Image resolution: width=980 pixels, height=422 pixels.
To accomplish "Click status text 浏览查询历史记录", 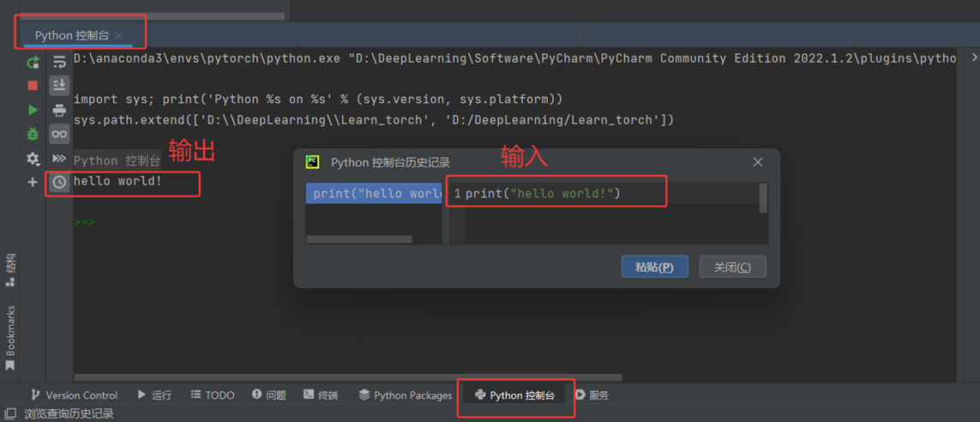I will click(69, 413).
